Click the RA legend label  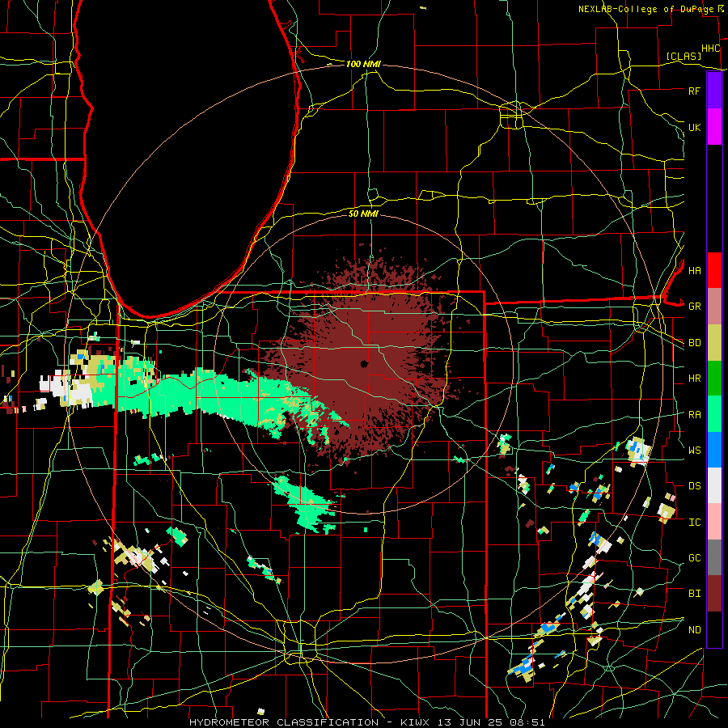coord(694,415)
